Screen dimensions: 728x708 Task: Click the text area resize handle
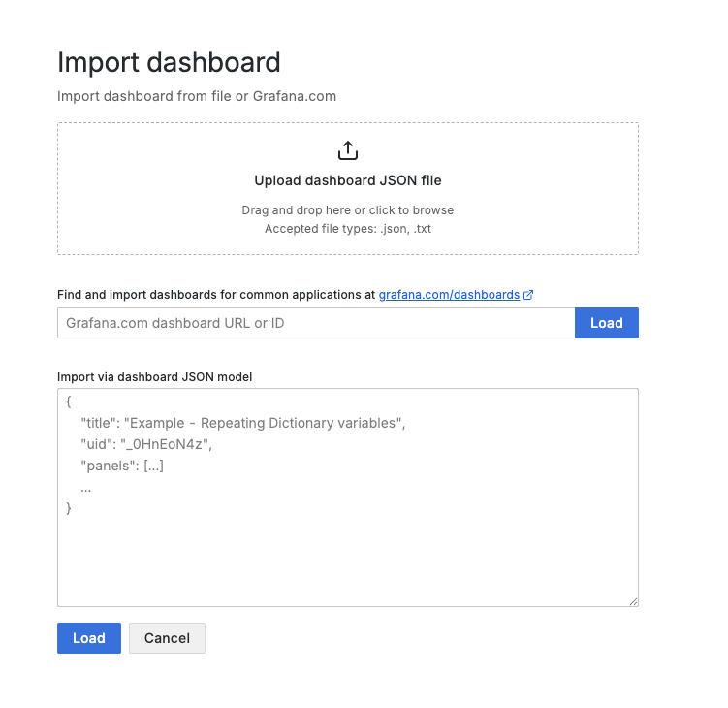point(633,601)
